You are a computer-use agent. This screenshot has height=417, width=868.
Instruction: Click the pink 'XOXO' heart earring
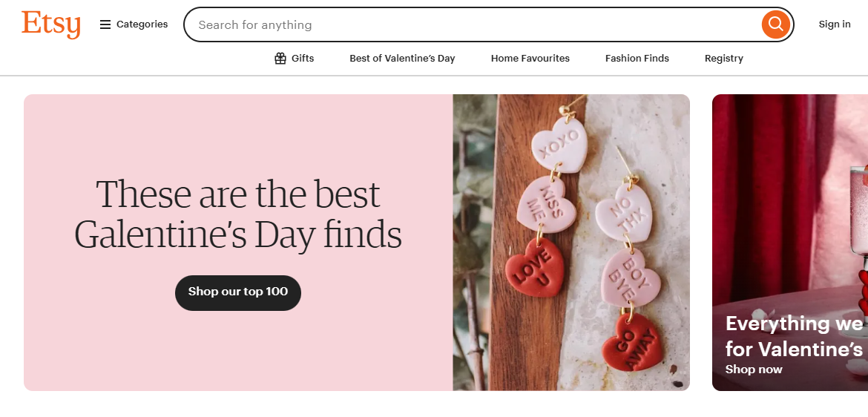click(559, 145)
